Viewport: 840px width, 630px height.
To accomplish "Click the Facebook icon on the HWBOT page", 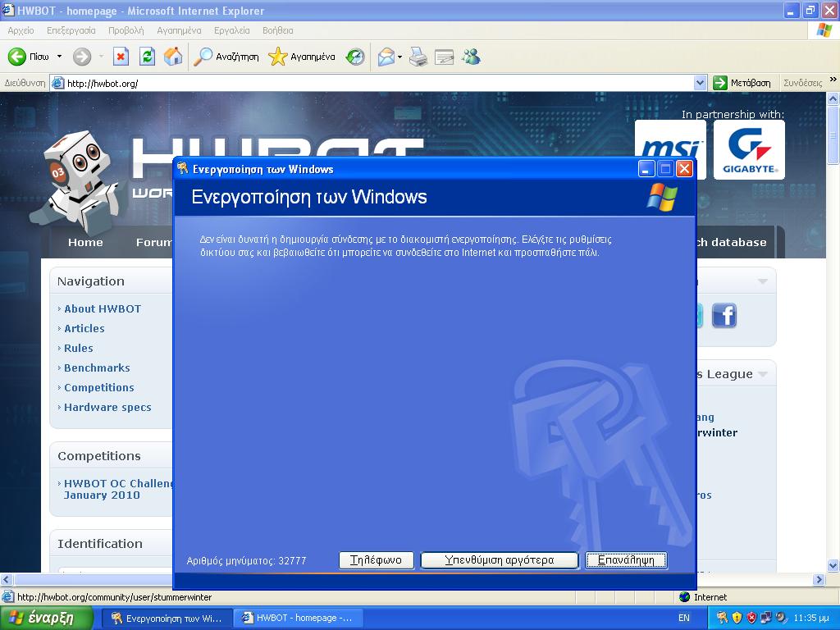I will 724,315.
